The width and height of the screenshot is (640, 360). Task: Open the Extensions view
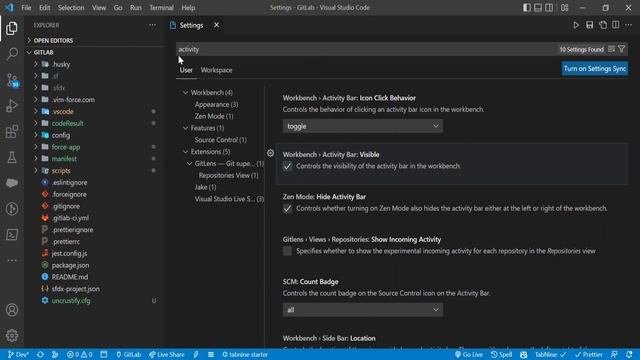(12, 131)
